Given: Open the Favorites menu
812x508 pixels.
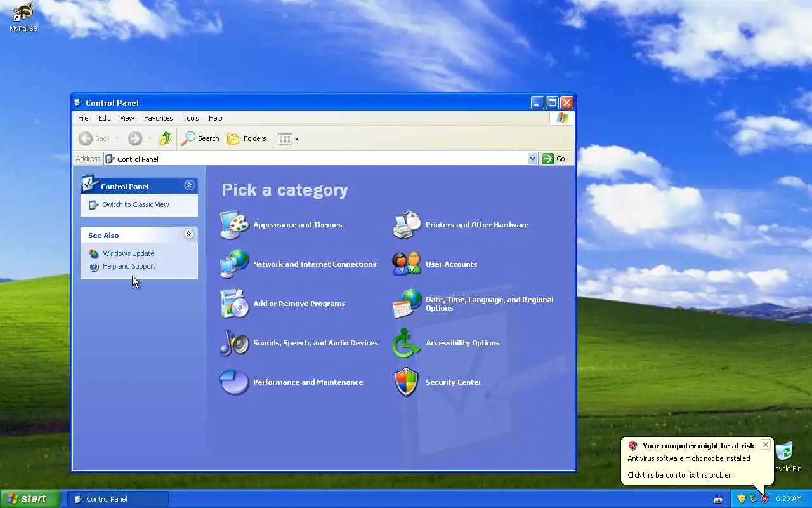Looking at the screenshot, I should [158, 118].
